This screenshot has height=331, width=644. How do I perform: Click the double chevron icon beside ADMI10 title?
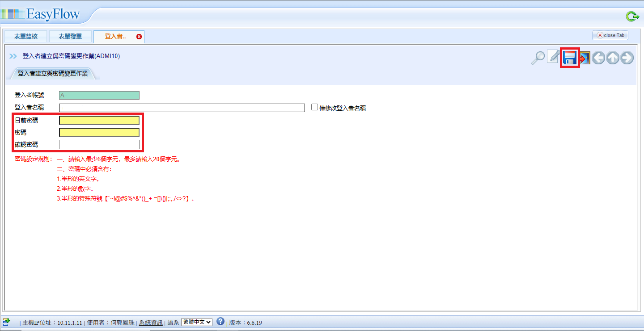pos(13,56)
